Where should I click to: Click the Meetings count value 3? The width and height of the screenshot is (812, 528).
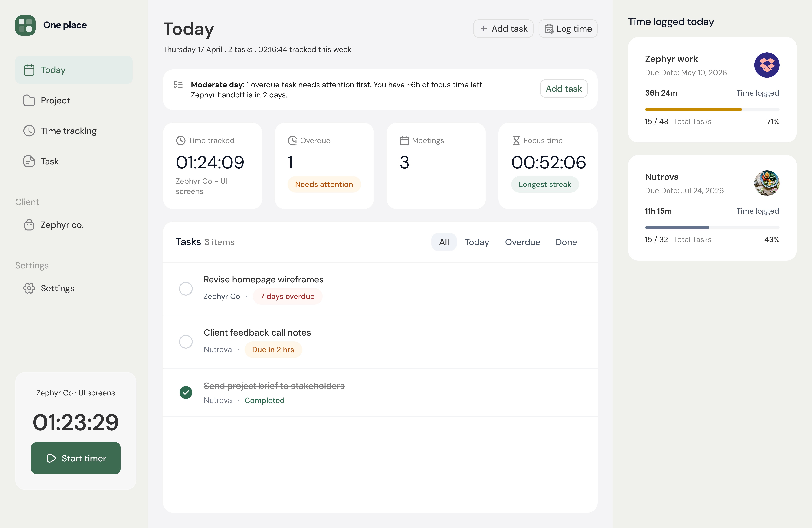tap(404, 162)
